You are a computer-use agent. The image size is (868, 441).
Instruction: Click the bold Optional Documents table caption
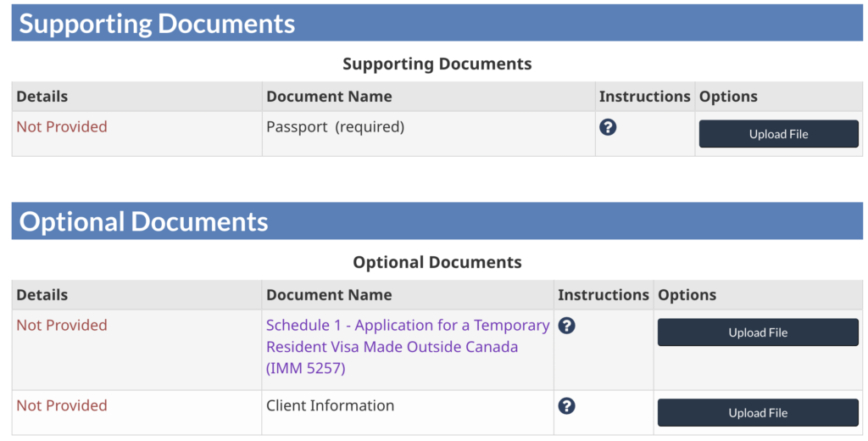(x=437, y=263)
